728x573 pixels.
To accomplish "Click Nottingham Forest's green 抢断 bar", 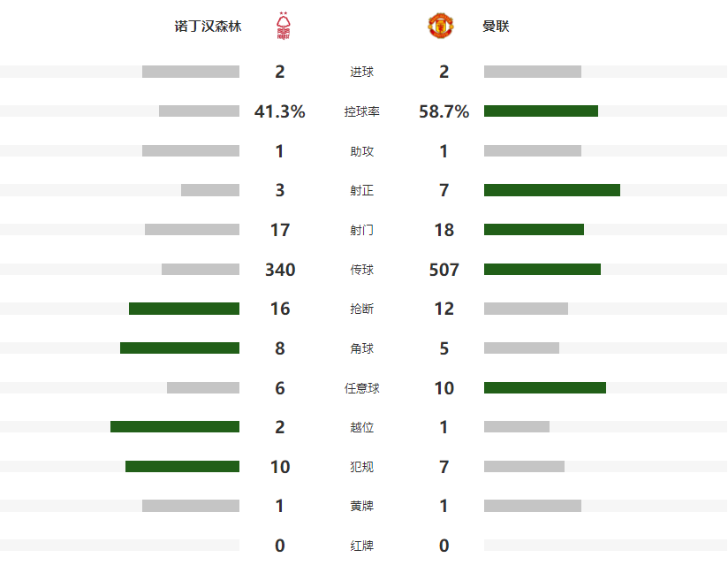I will (x=184, y=309).
